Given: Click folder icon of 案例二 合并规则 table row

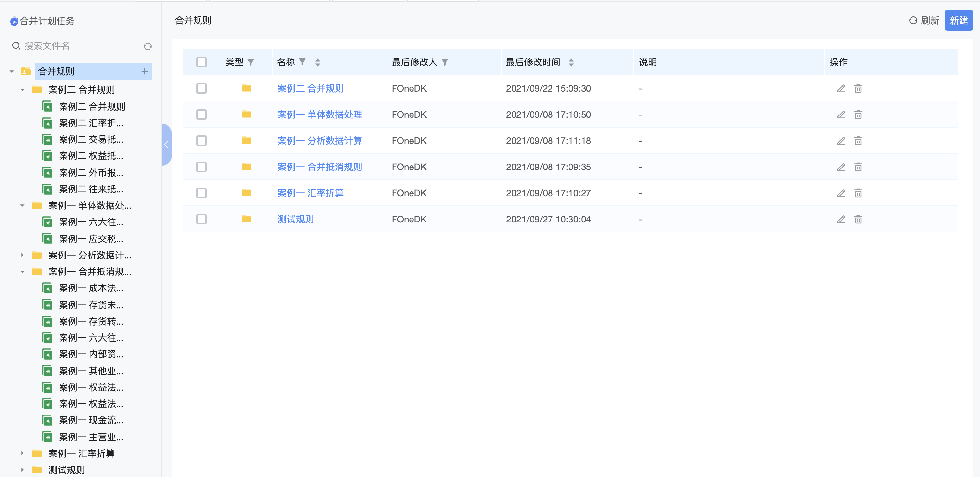Looking at the screenshot, I should click(x=247, y=88).
